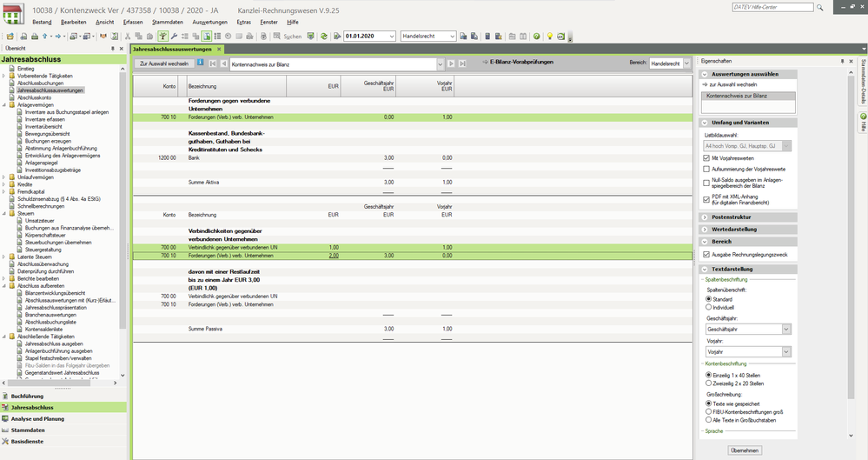Toggle Ausgabe Rechnungslegungszweck checkbox
The width and height of the screenshot is (868, 460).
click(706, 255)
